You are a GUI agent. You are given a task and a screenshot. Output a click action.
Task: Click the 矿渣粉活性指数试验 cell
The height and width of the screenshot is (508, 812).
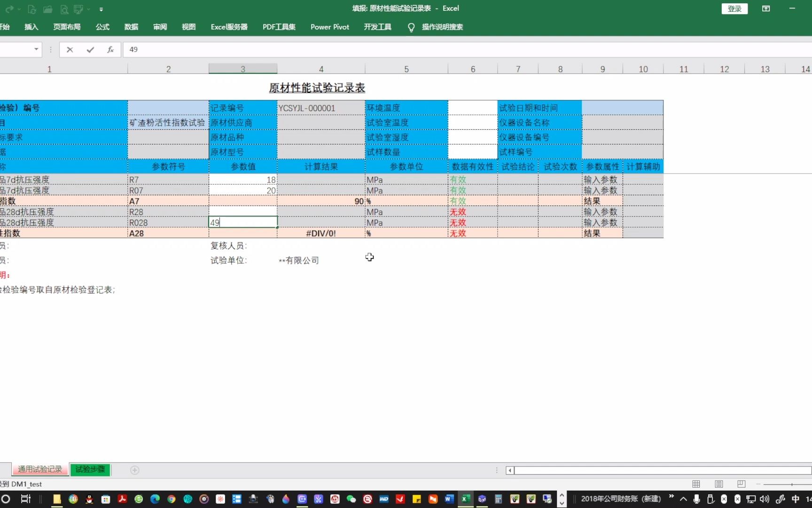(x=168, y=122)
